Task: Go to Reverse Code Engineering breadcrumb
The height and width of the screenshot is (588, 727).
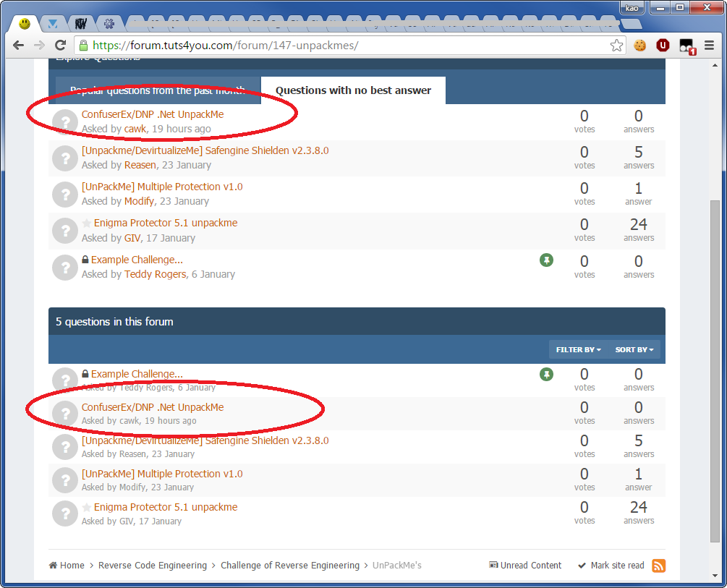Action: (x=152, y=566)
